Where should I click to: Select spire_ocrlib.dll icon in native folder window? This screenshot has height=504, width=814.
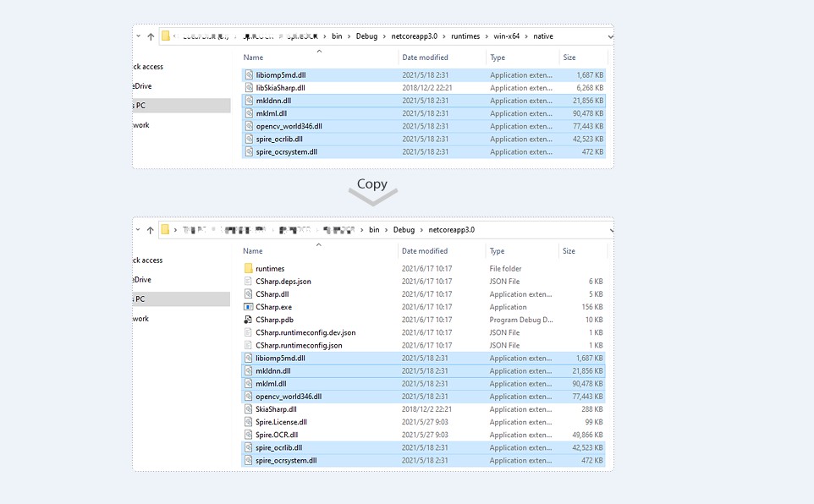tap(249, 139)
